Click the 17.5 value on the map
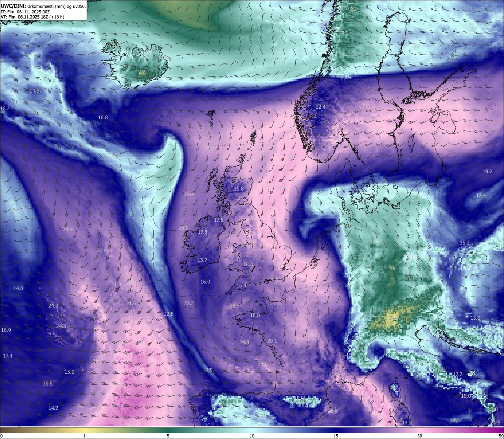504x439 pixels. 219,220
